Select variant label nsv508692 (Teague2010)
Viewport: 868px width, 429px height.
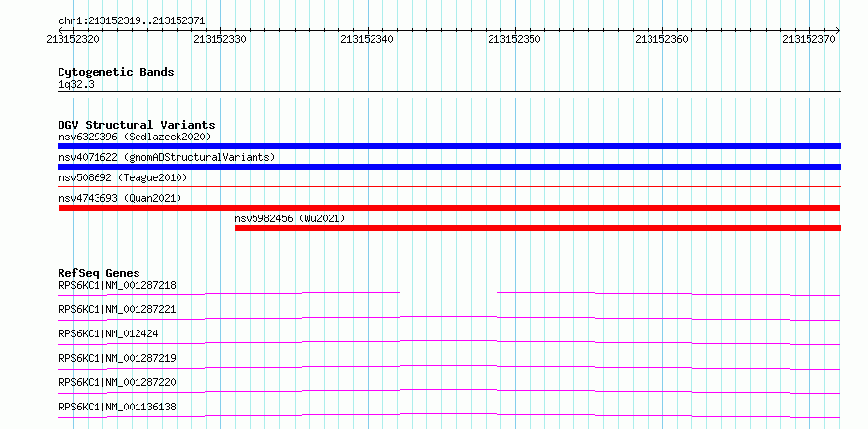123,177
